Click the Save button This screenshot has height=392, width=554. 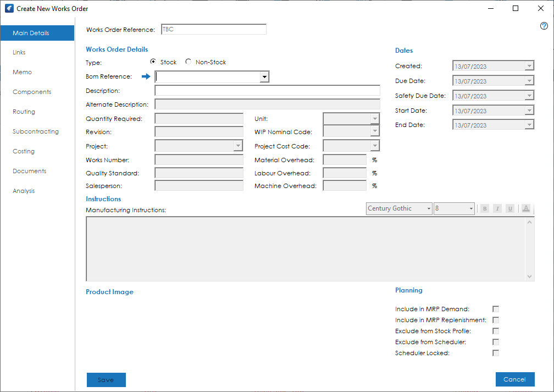pyautogui.click(x=106, y=379)
